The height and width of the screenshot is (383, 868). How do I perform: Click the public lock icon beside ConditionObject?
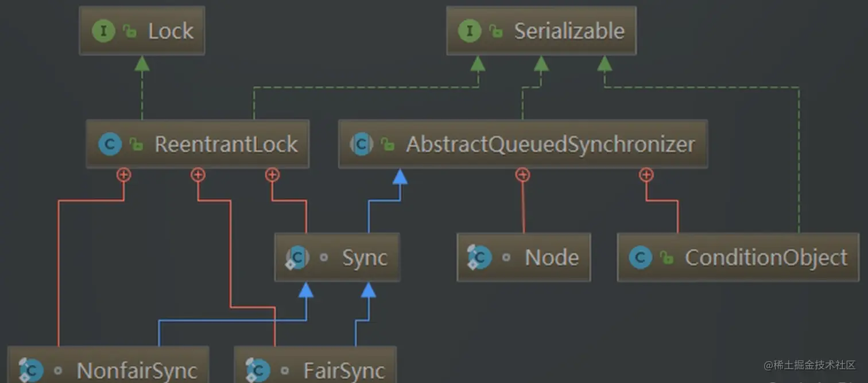click(667, 258)
